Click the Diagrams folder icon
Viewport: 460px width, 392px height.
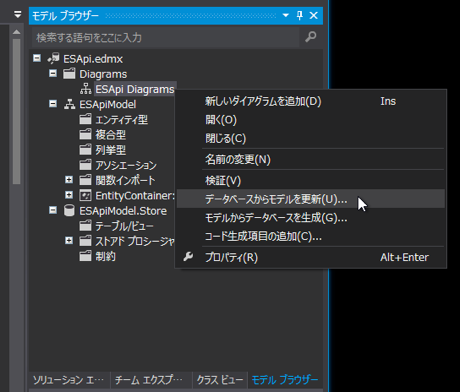[69, 74]
